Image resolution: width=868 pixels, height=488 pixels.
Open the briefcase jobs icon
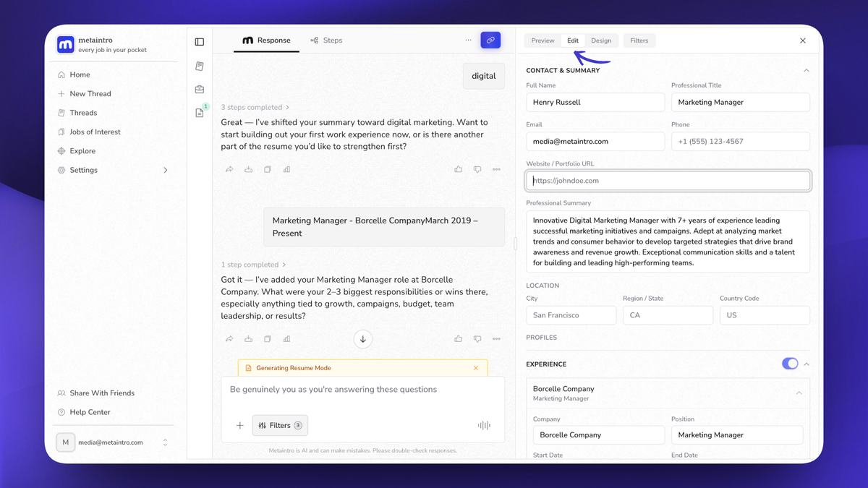(x=200, y=90)
